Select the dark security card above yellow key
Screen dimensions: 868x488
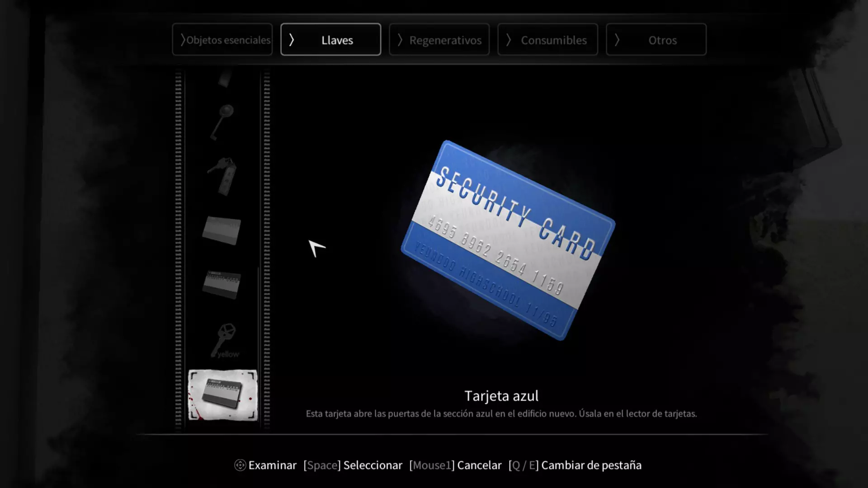tap(222, 285)
